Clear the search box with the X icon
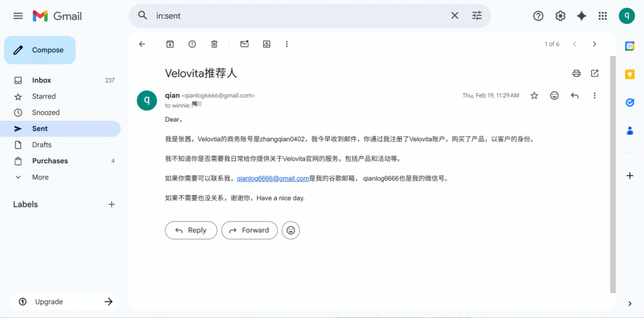 (455, 16)
